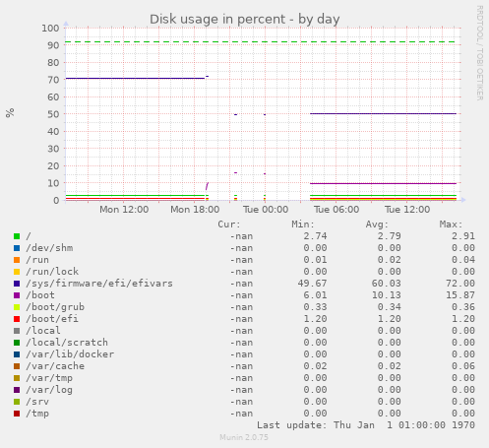The width and height of the screenshot is (489, 448).
Task: Click the '/boot/grub' legend label
Action: coord(55,307)
